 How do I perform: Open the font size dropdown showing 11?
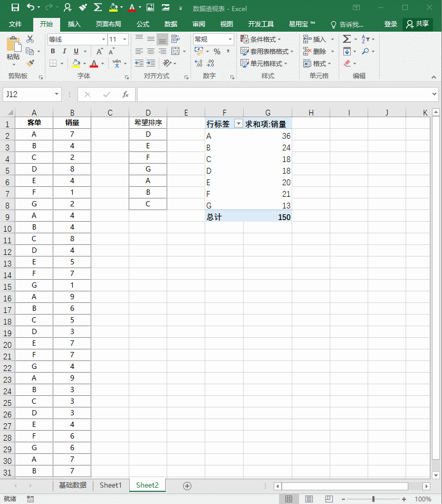(124, 40)
